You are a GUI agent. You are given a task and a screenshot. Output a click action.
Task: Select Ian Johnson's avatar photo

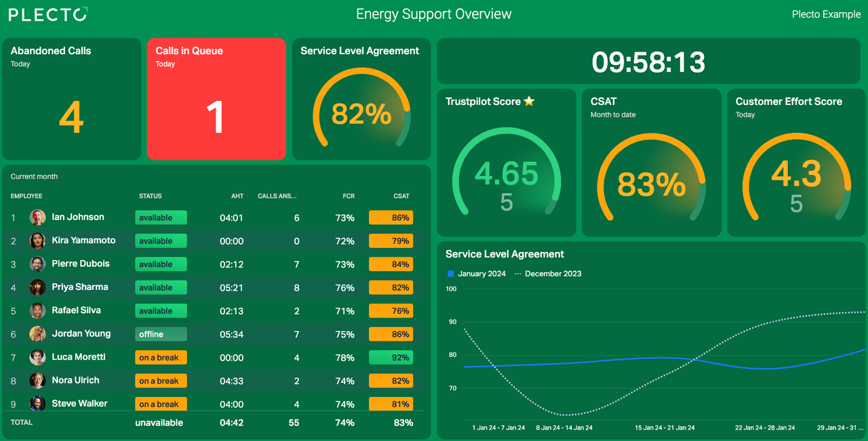point(37,217)
